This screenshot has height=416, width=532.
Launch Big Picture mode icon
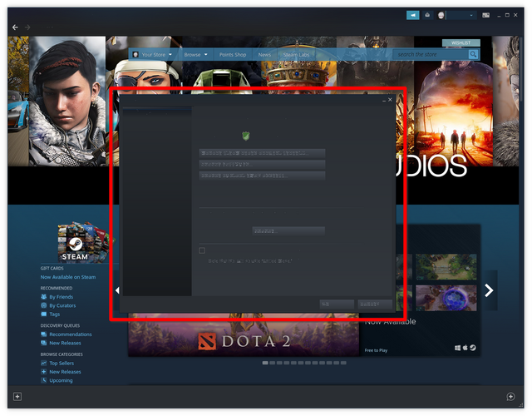[x=485, y=15]
